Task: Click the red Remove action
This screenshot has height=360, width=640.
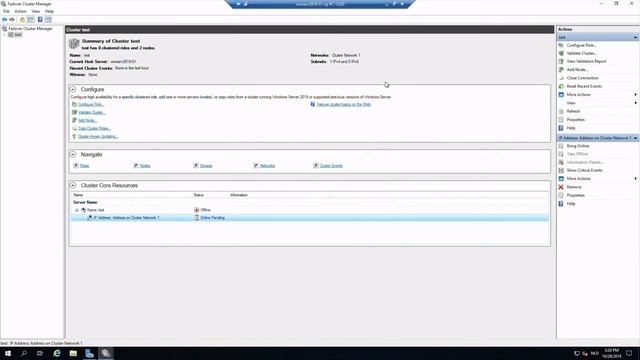Action: [574, 187]
